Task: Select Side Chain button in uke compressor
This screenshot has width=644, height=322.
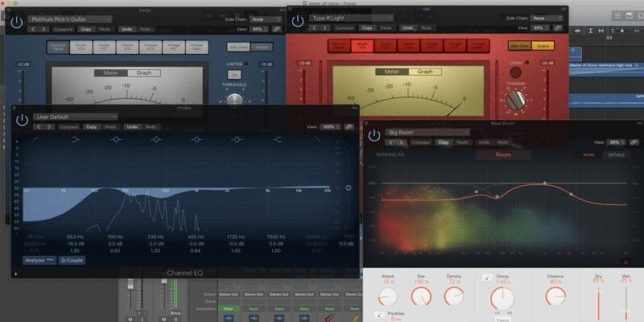Action: (519, 46)
